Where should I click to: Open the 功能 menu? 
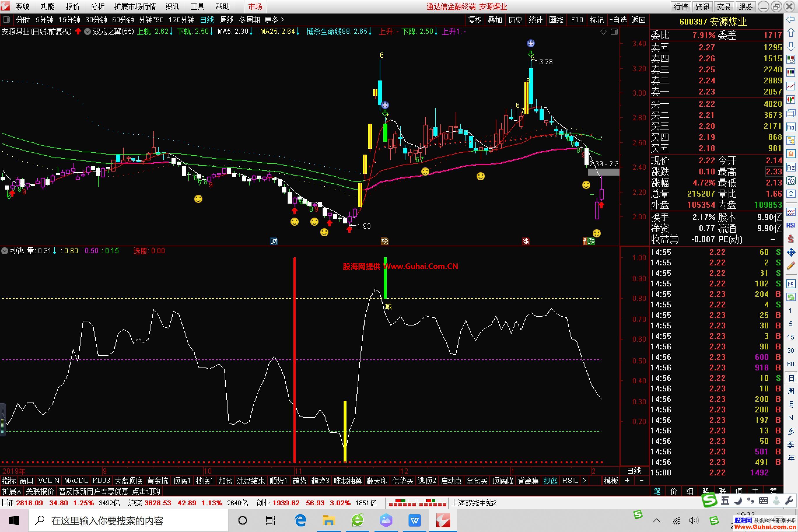click(x=48, y=6)
